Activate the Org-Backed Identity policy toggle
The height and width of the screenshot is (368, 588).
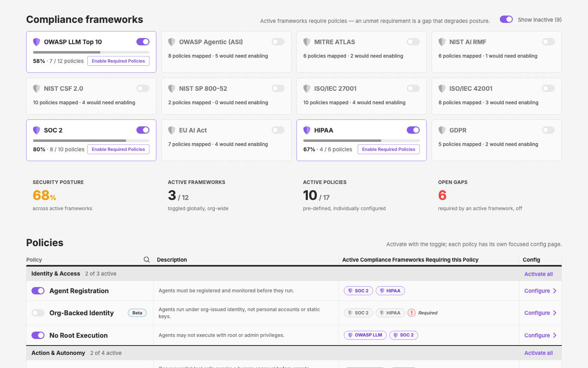(x=38, y=313)
